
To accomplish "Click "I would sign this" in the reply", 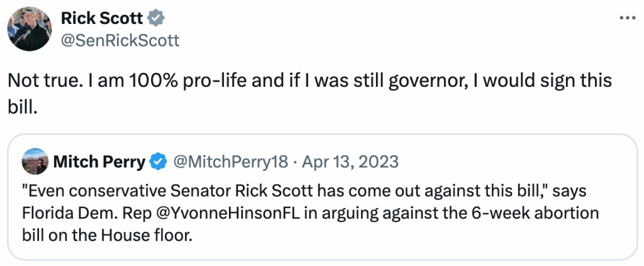I will pyautogui.click(x=553, y=82).
